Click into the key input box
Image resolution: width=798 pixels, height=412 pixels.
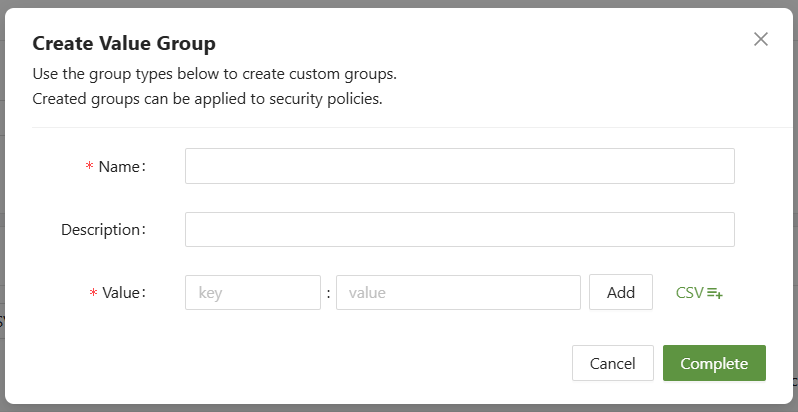252,293
